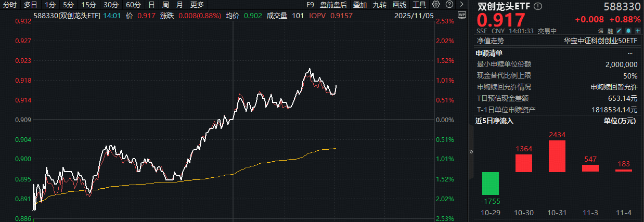The width and height of the screenshot is (644, 222).
Task: Select the 多日 multi-day tab
Action: (x=30, y=5)
